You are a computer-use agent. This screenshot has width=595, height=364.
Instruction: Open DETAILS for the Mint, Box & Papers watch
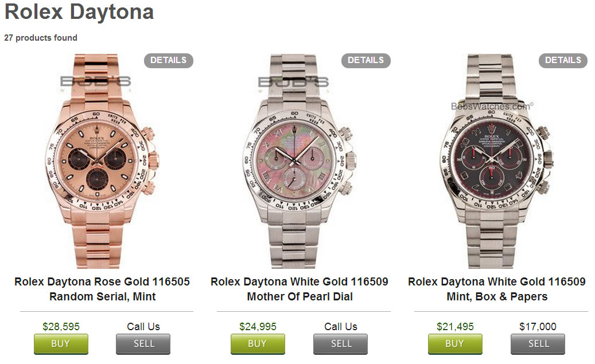point(563,60)
